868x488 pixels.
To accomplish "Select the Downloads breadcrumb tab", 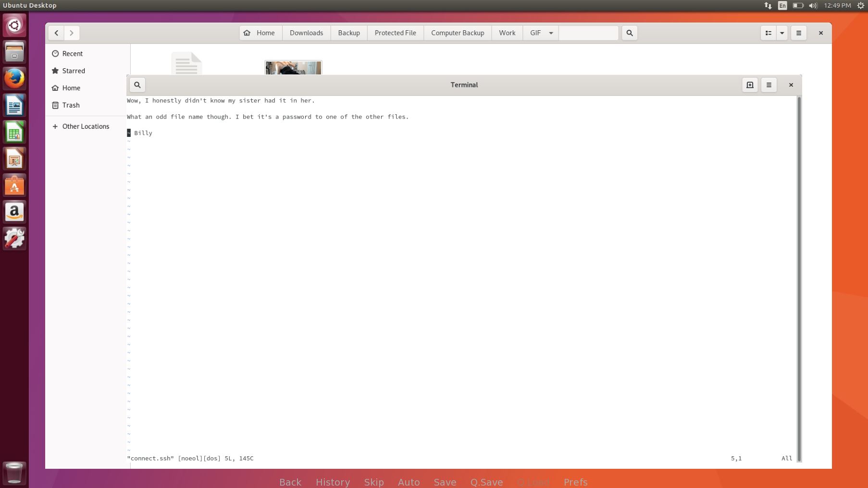I will tap(306, 33).
